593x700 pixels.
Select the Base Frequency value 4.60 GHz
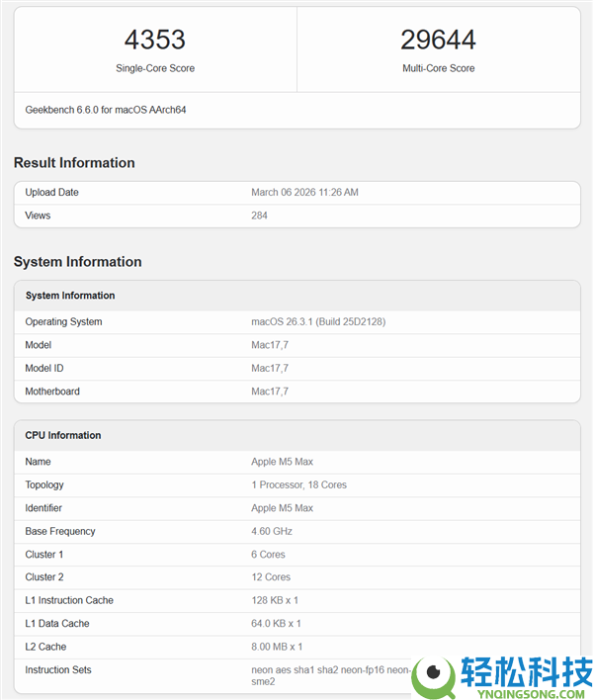(272, 531)
